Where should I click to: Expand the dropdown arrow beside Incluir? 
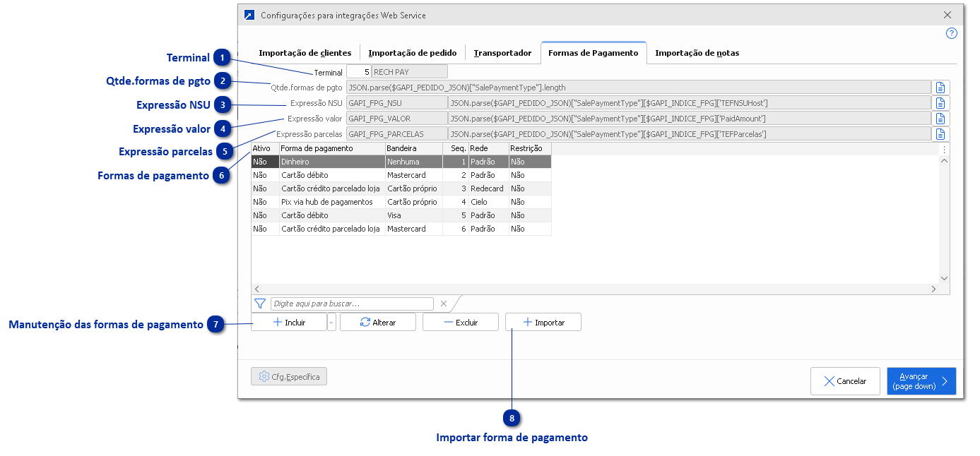coord(330,321)
